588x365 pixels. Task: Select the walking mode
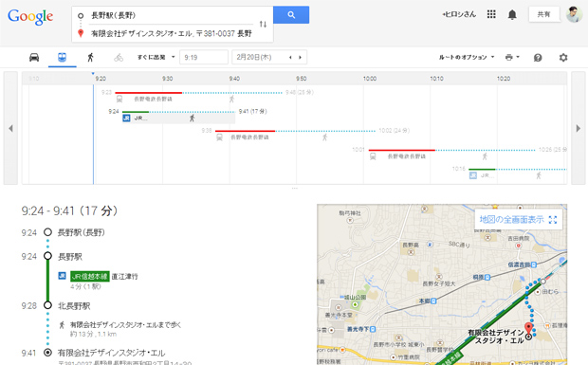pyautogui.click(x=90, y=57)
